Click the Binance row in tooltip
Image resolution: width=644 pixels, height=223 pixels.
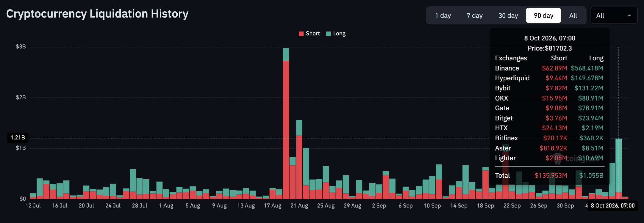tap(549, 68)
